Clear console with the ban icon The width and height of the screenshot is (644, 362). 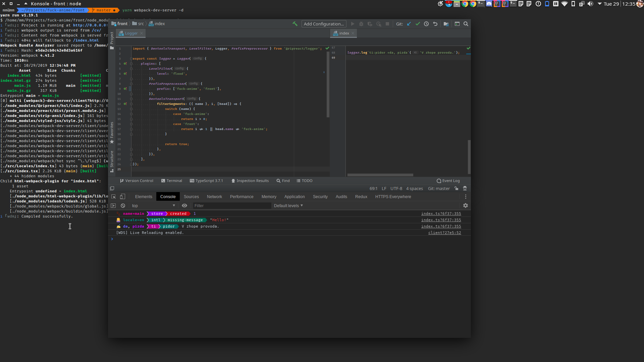click(123, 206)
